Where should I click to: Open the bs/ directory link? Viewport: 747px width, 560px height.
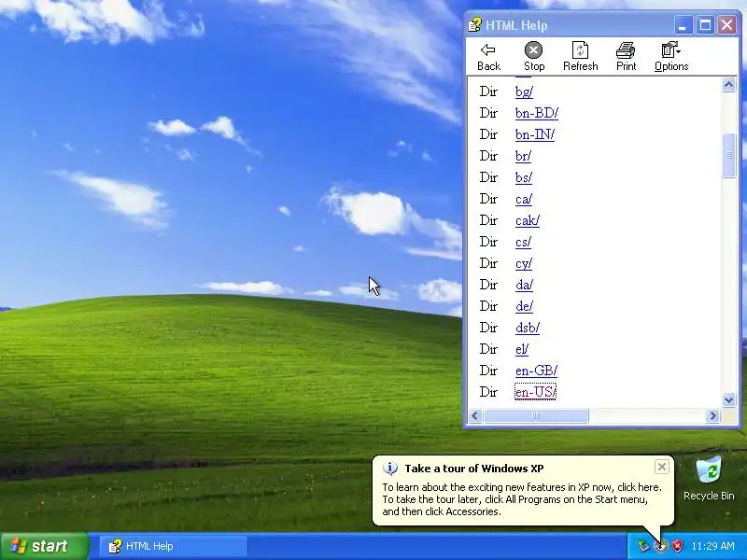524,177
